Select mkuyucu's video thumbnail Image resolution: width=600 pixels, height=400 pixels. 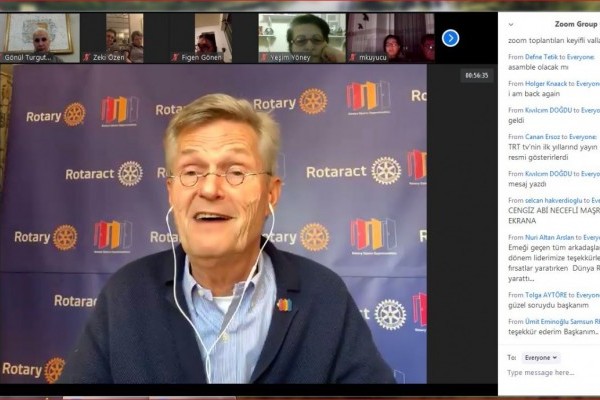(391, 38)
